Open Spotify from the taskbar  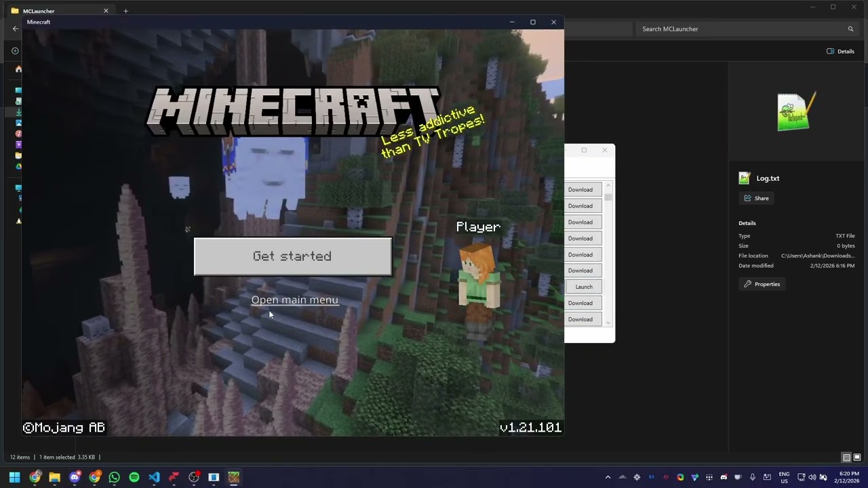(x=134, y=477)
